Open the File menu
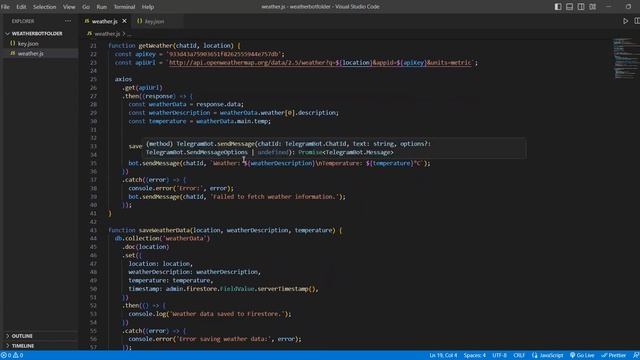 pyautogui.click(x=5, y=7)
